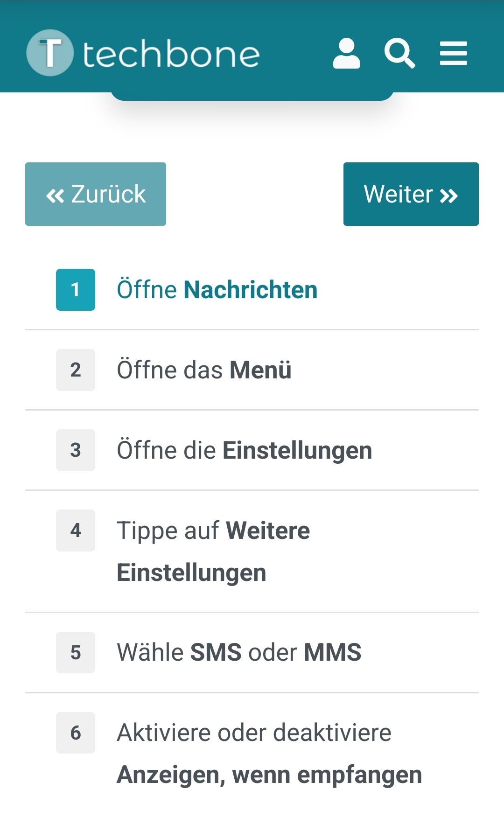Open the hamburger menu
Viewport: 504px width, 831px height.
[453, 54]
